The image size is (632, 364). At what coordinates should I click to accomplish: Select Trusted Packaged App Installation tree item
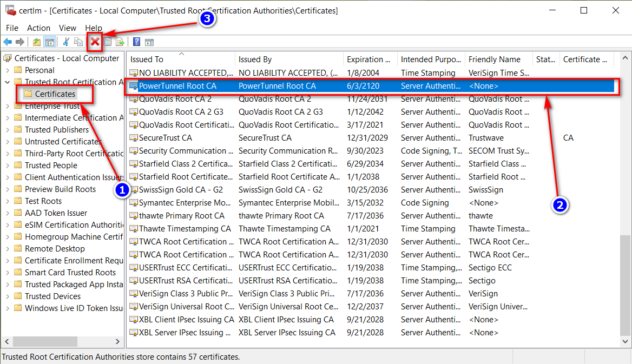pos(74,284)
